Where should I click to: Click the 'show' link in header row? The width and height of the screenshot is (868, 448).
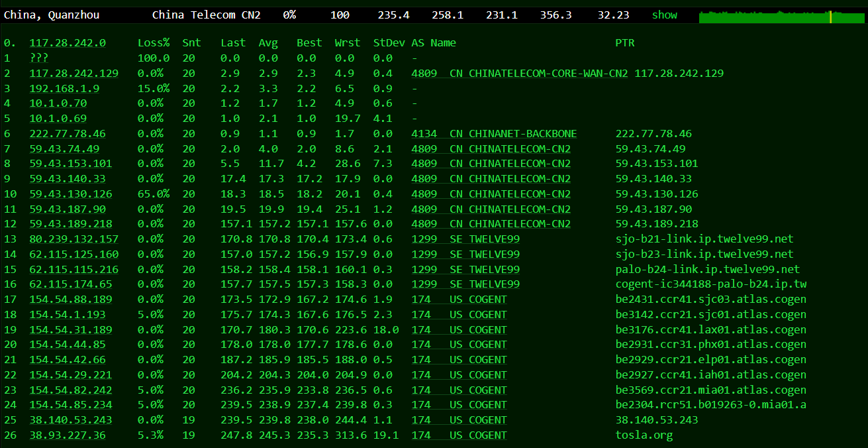click(x=665, y=15)
